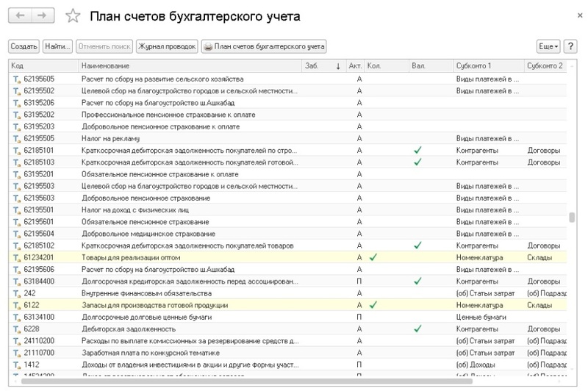
Task: Open the Журнал проводок
Action: (167, 46)
